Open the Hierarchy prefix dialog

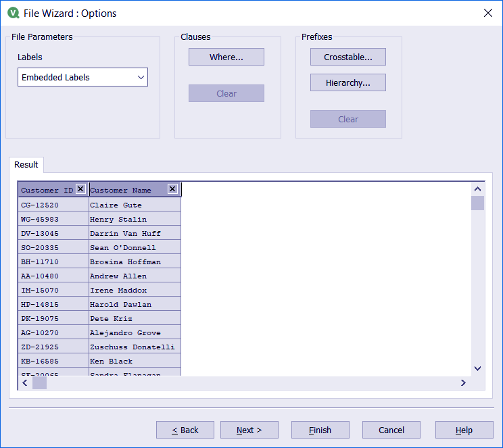tap(348, 82)
